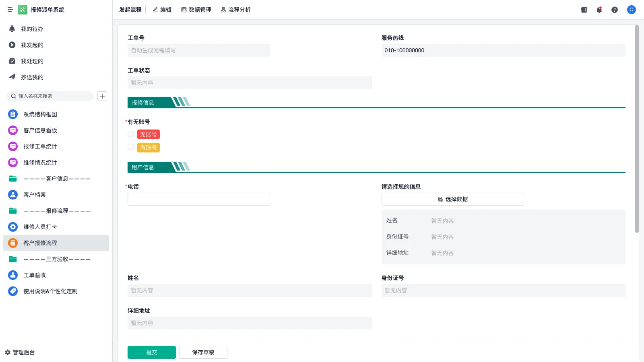Open the 系统结构框图 sidebar item icon
This screenshot has width=644, height=362.
tap(12, 114)
